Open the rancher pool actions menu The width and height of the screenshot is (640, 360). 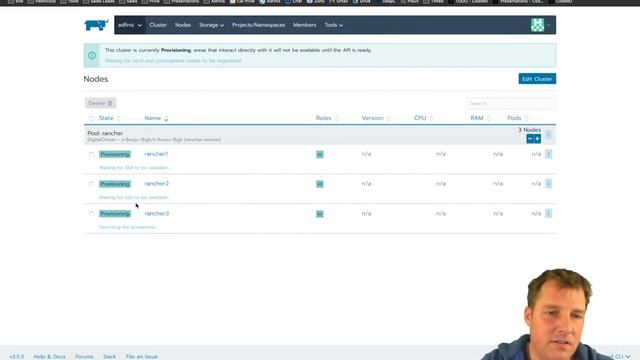pos(549,134)
